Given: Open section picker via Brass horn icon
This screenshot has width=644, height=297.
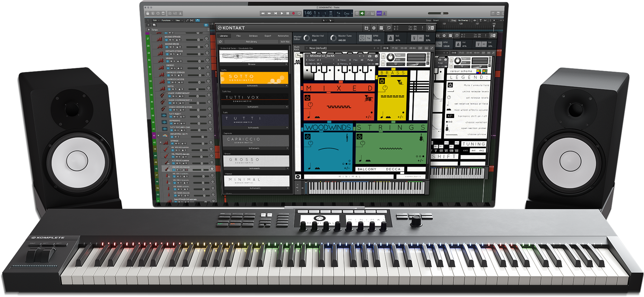Looking at the screenshot, I should 400,82.
